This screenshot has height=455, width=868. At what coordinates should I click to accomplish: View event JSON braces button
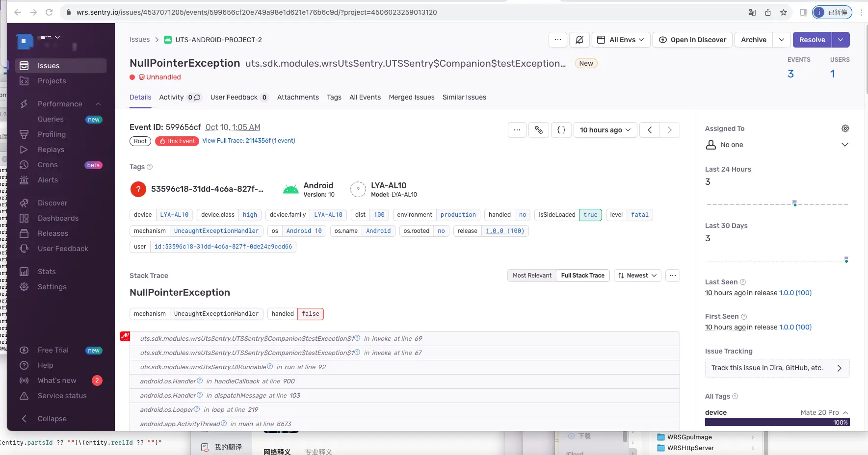[561, 130]
